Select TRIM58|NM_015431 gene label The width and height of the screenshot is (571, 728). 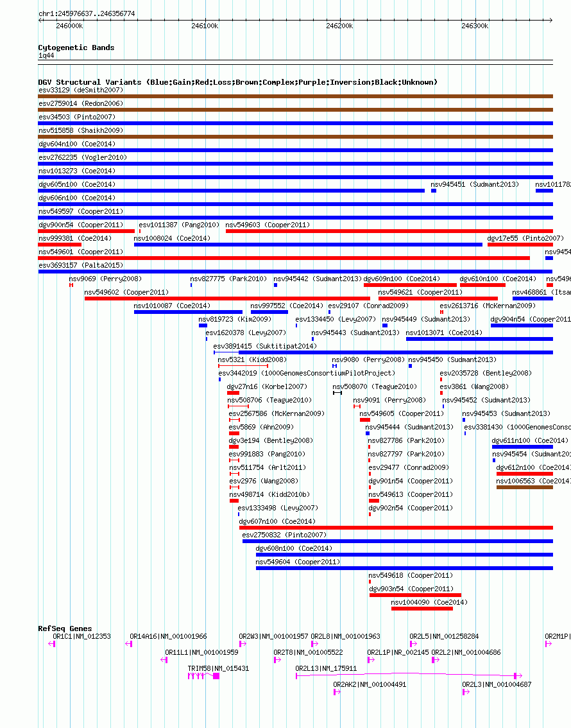(219, 668)
